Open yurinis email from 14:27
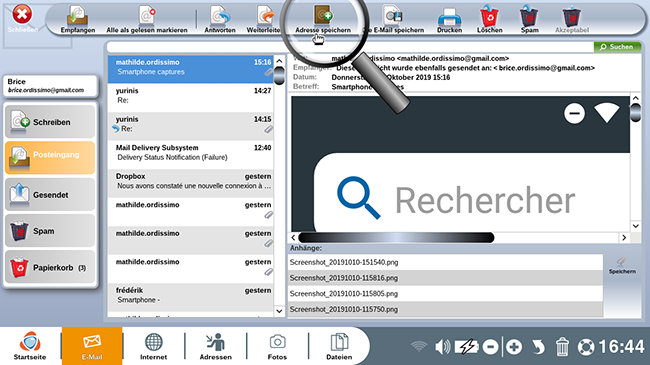The height and width of the screenshot is (365, 650). pos(191,97)
